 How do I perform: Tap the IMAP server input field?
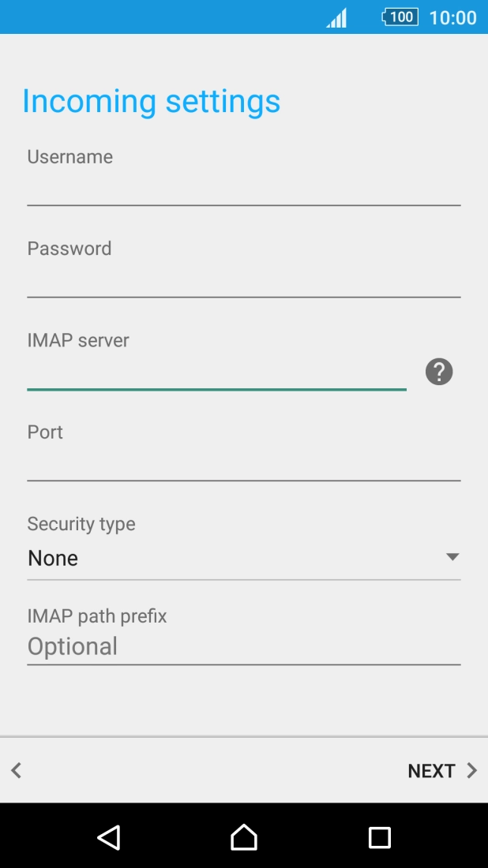216,372
